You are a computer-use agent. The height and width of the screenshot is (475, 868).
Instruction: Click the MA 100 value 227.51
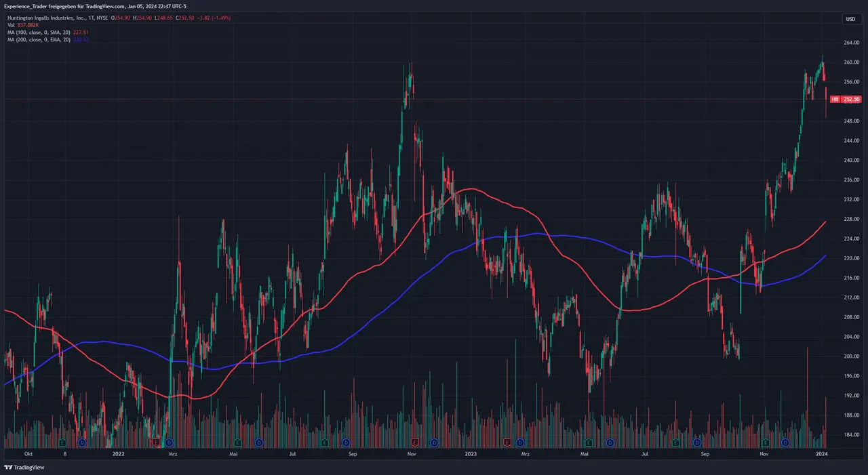click(81, 33)
